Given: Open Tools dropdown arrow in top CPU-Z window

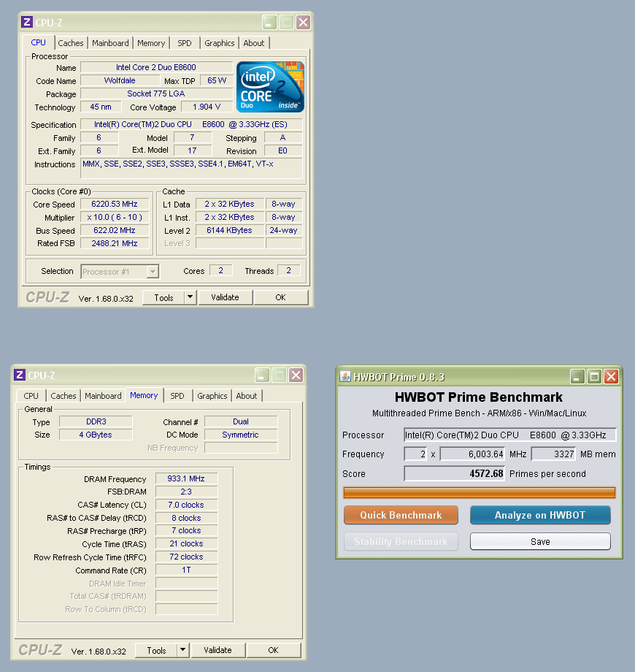Looking at the screenshot, I should [x=190, y=297].
